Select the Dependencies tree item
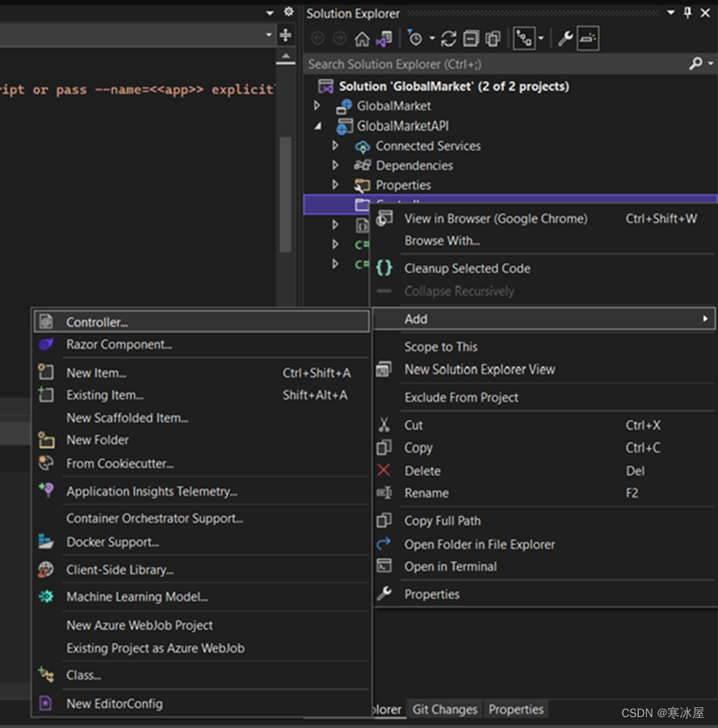This screenshot has height=728, width=718. [414, 165]
